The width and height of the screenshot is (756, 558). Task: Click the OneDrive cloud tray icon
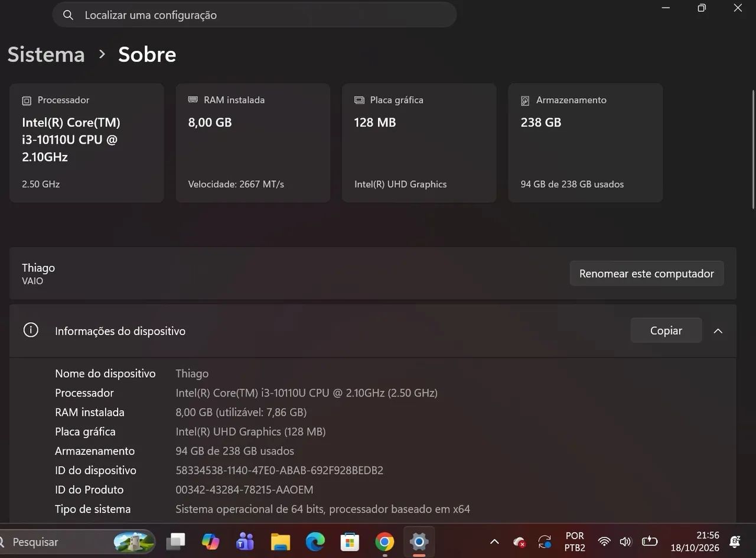(x=519, y=541)
